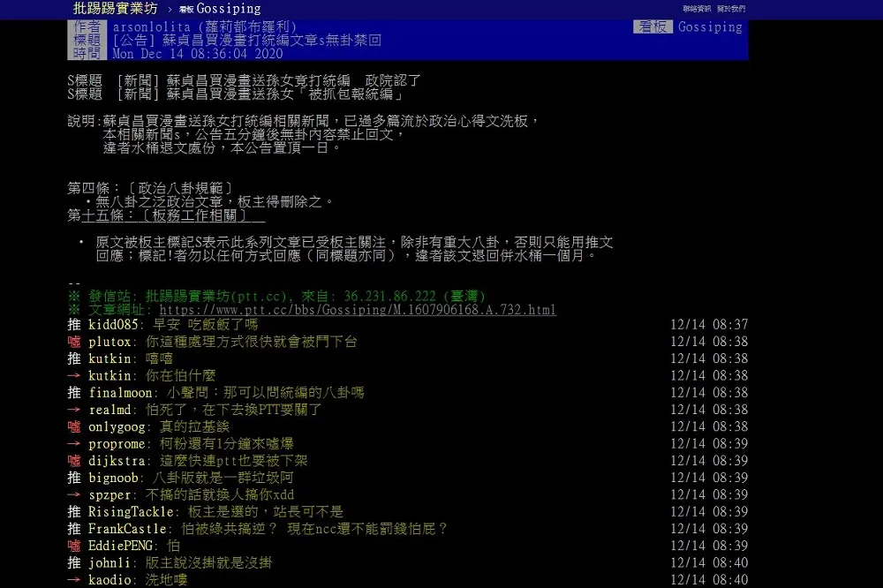
Task: Click the 時間 label
Action: click(87, 54)
